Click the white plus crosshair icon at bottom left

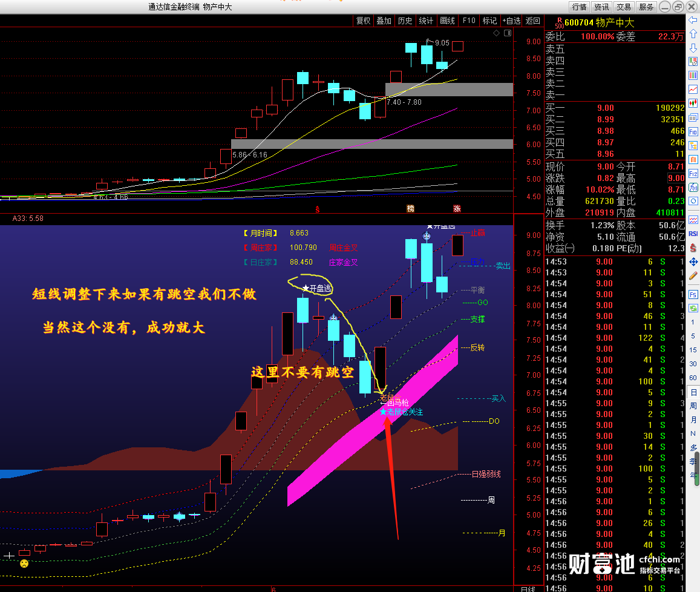pos(9,556)
